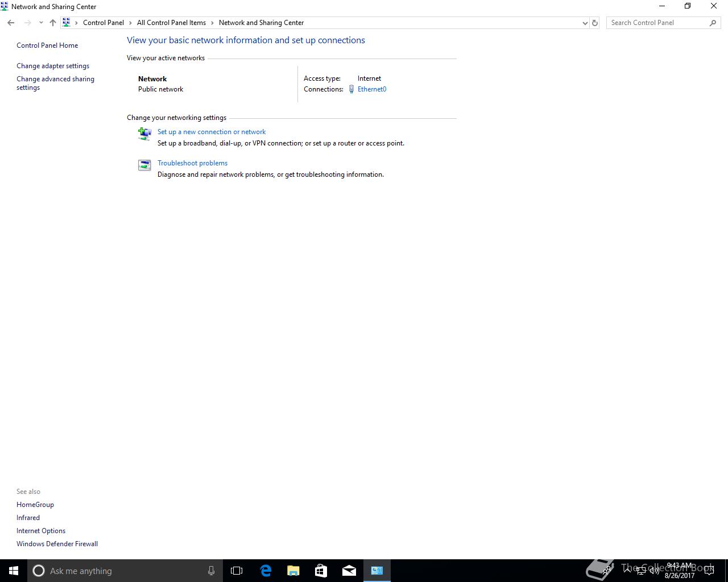Open the Windows Start menu
This screenshot has width=728, height=582.
[x=14, y=571]
